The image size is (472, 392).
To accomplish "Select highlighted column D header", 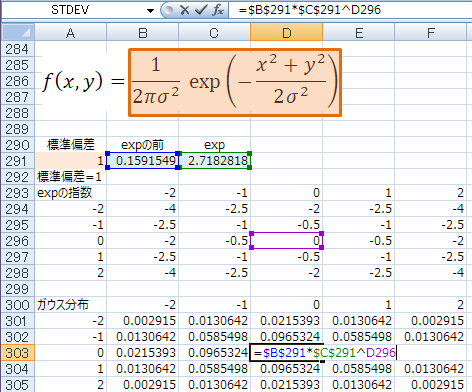I will (x=286, y=33).
